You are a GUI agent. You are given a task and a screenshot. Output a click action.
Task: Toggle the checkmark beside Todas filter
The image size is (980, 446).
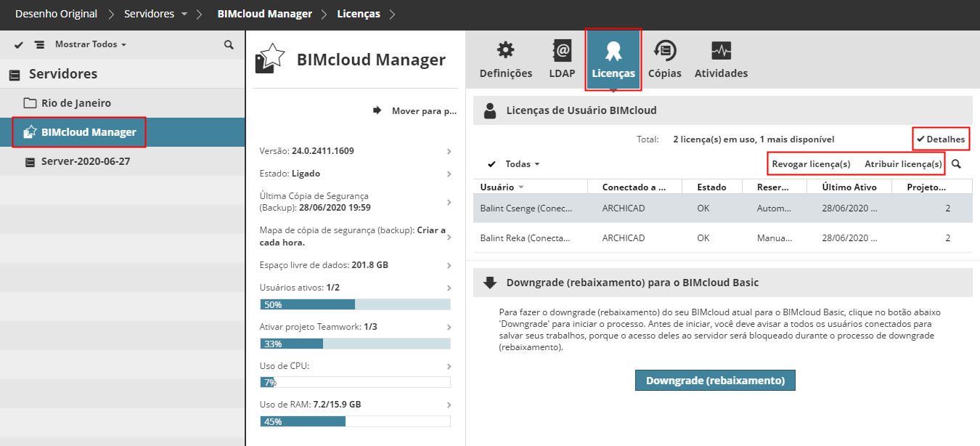point(491,164)
